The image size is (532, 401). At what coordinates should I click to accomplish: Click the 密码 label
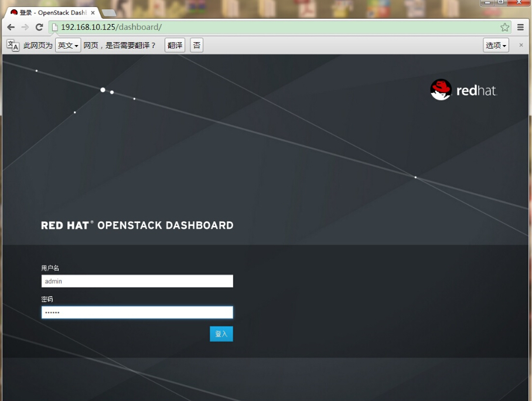pyautogui.click(x=47, y=299)
